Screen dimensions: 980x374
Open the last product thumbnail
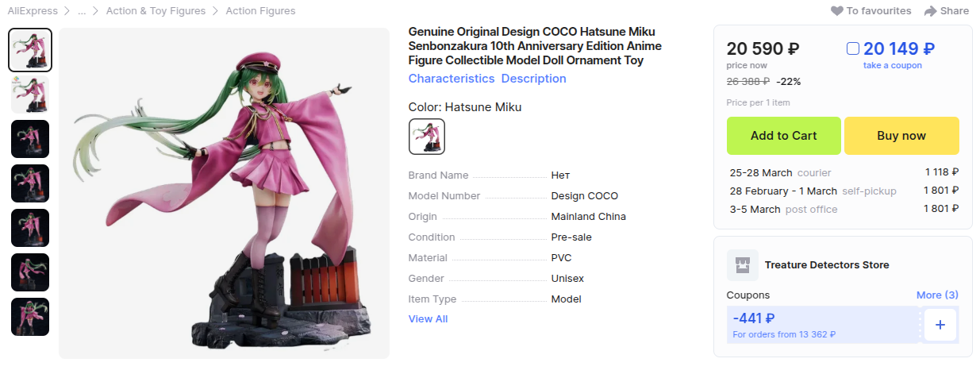[x=30, y=317]
